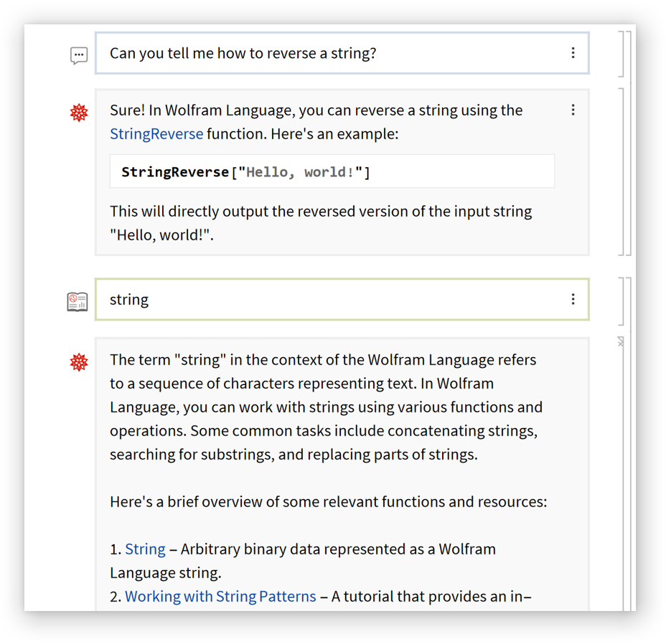
Task: Click the documentation book icon beside "string" cell
Action: tap(78, 301)
